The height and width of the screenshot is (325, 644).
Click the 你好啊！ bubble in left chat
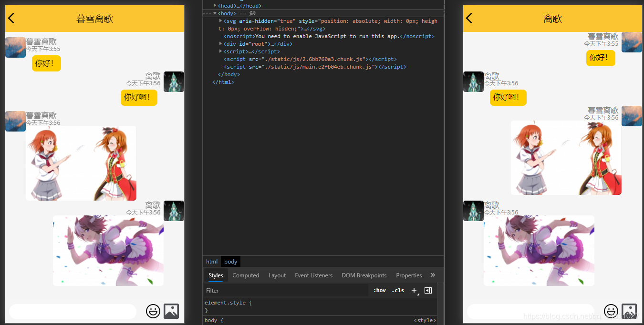click(139, 97)
